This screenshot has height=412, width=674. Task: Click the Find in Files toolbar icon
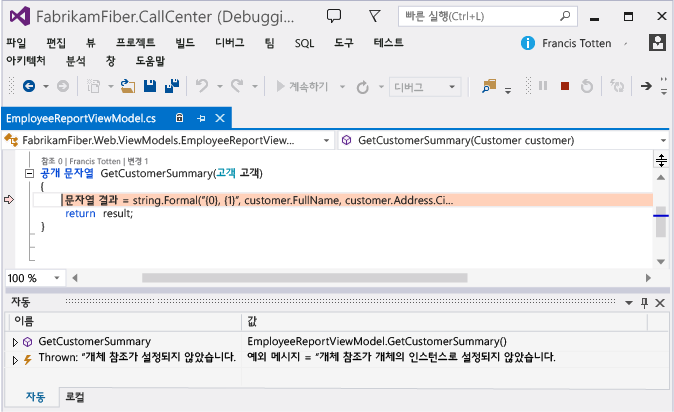489,86
